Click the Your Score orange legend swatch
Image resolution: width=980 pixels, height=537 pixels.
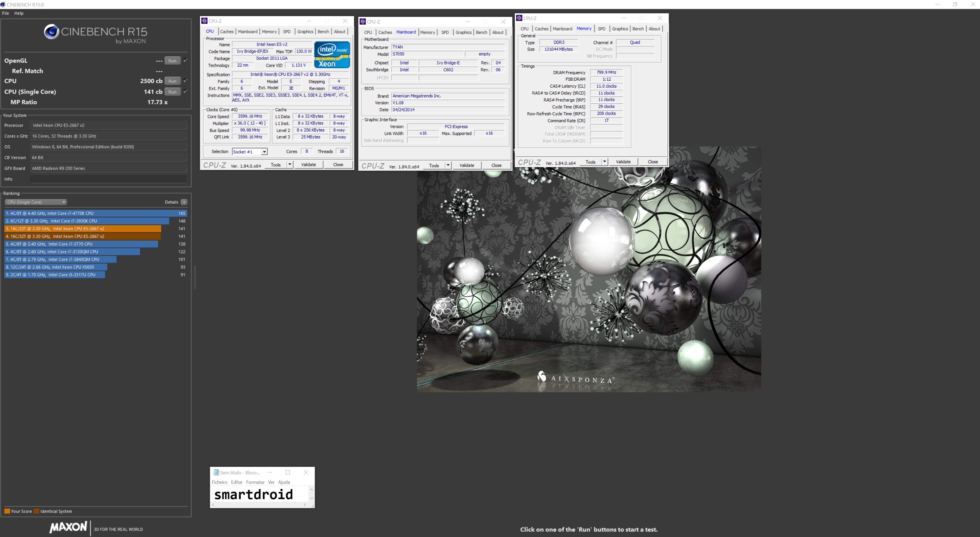7,511
